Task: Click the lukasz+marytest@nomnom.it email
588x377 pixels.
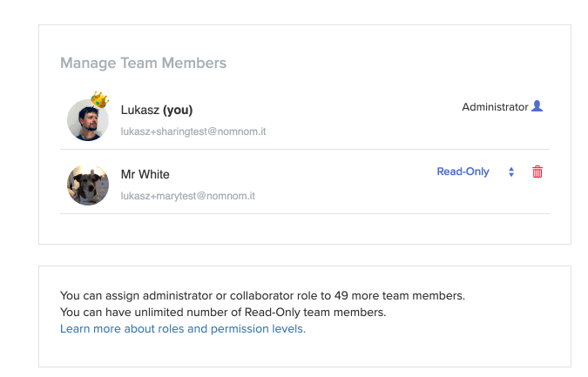Action: click(x=187, y=196)
